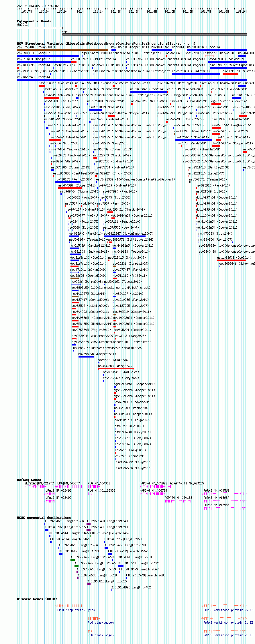
Task: Select variant nsv605010 (Cooper2011)
Action: point(130,47)
